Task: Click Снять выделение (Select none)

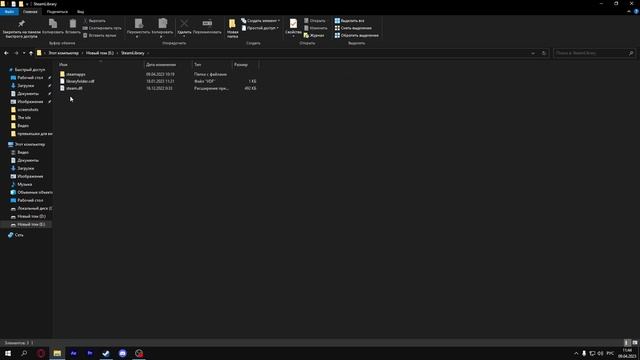Action: pyautogui.click(x=353, y=28)
